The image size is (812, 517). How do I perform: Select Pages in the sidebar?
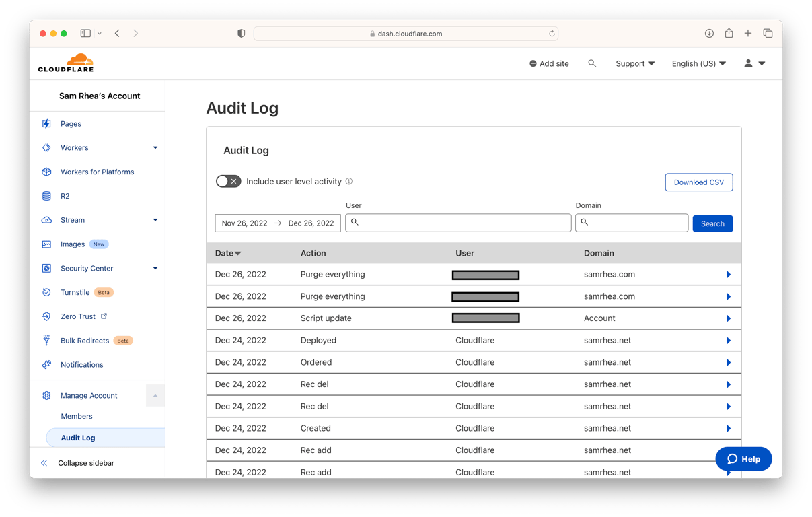point(46,124)
